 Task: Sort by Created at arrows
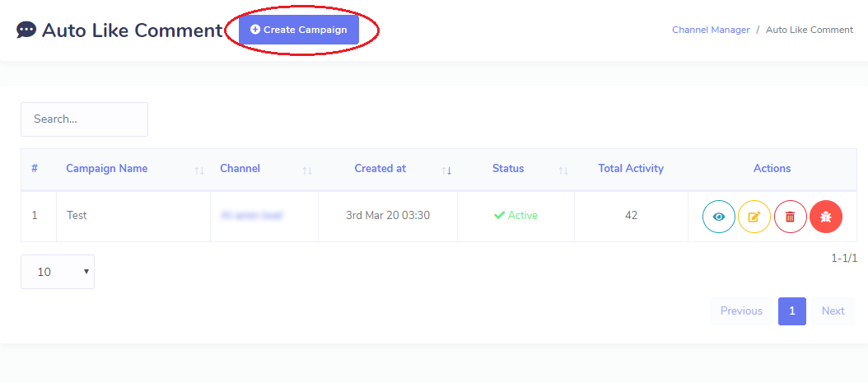pos(446,171)
